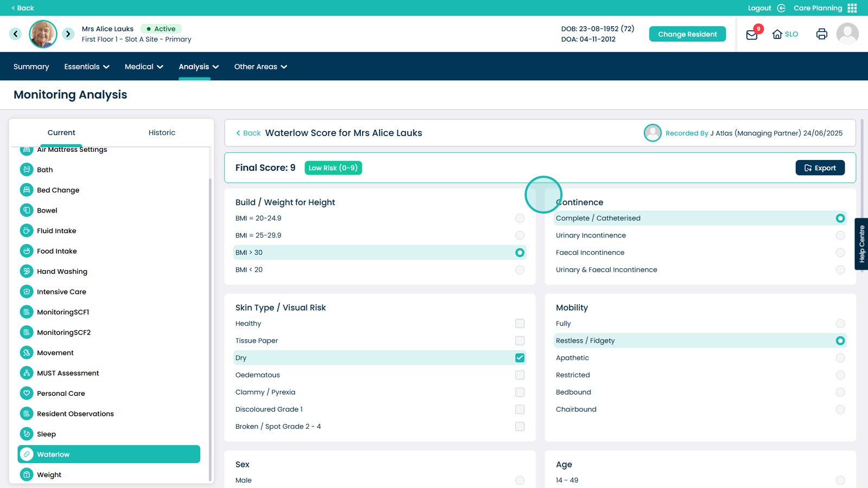This screenshot has width=868, height=488.
Task: Select the Bedbound mobility radio button
Action: (840, 392)
